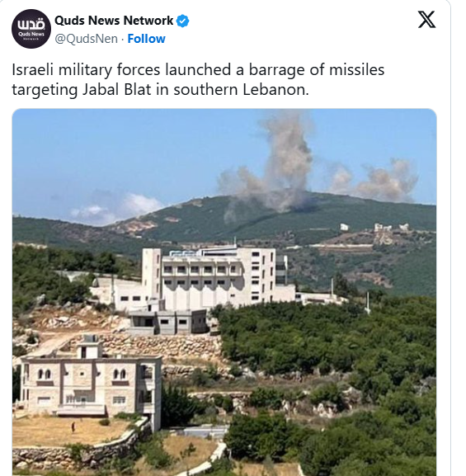Click the blue verified badge
Image resolution: width=466 pixels, height=476 pixels.
point(183,21)
